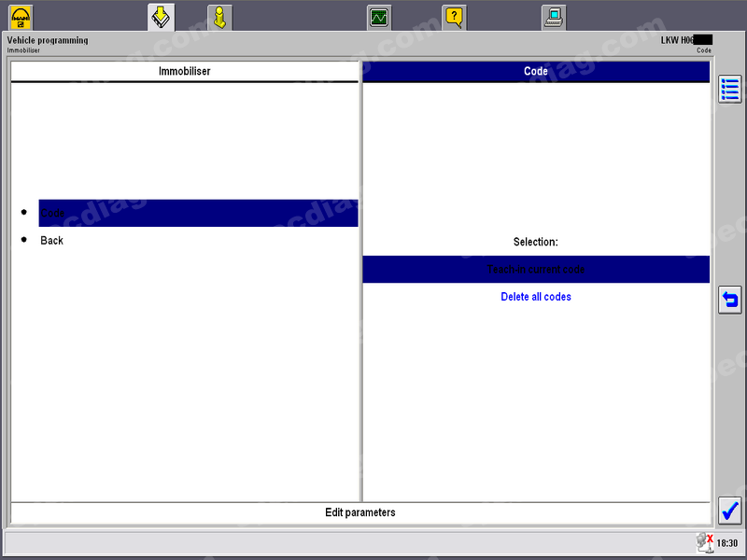Image resolution: width=747 pixels, height=560 pixels.
Task: Click the Code panel header
Action: coord(536,71)
